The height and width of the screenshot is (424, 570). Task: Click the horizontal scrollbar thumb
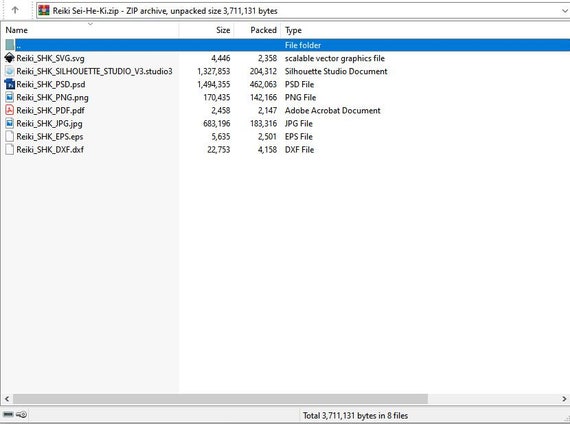pos(221,399)
